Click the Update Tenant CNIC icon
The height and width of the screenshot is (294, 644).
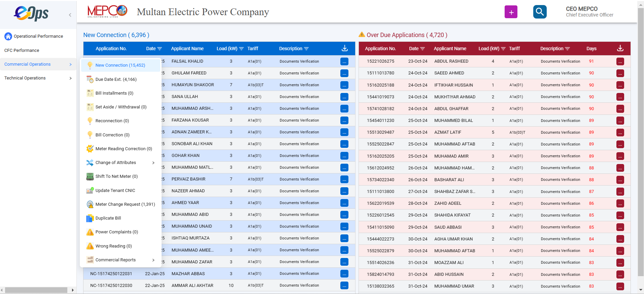(x=90, y=191)
